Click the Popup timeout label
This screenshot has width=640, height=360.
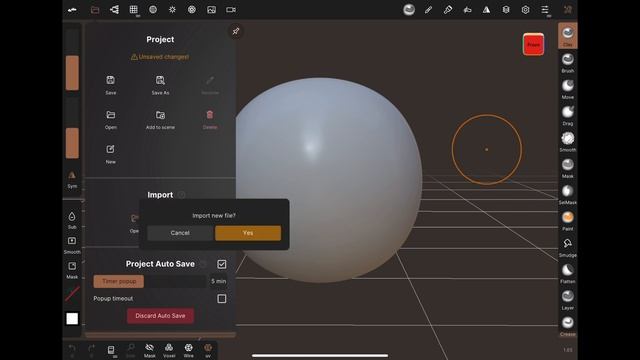click(113, 299)
